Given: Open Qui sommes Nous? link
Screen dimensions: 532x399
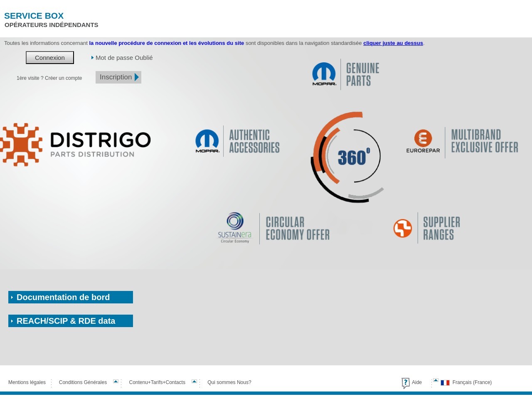Looking at the screenshot, I should (229, 382).
